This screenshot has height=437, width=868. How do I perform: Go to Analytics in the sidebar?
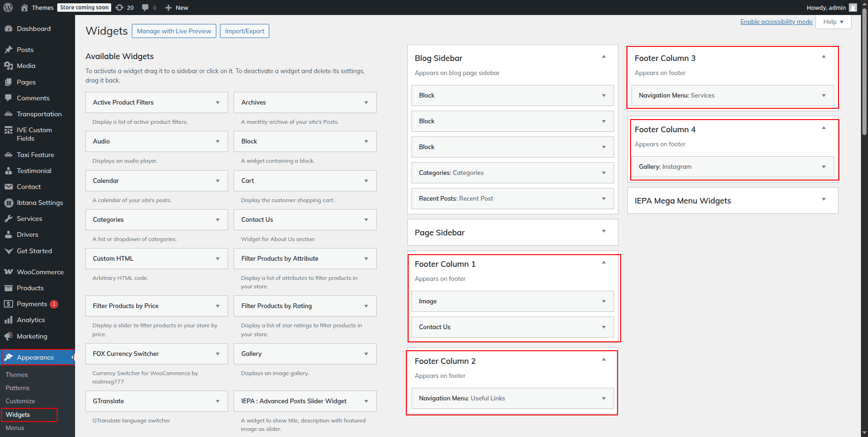pos(30,320)
